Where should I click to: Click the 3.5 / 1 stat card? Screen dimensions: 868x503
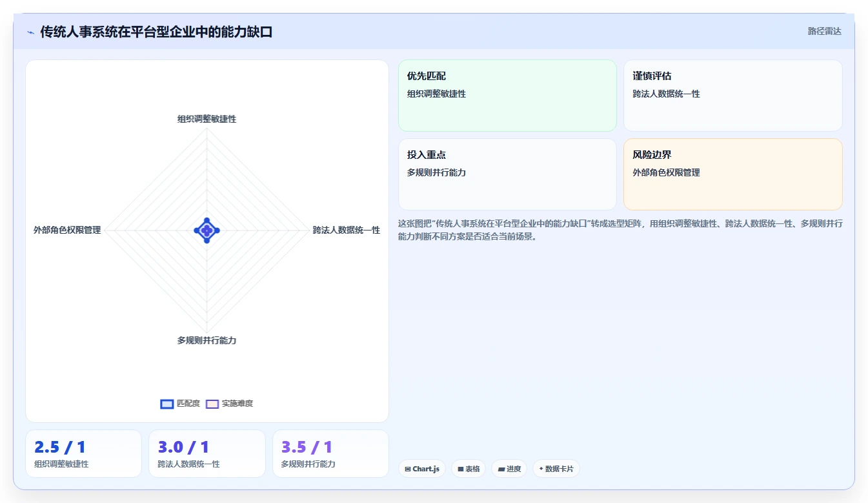330,453
